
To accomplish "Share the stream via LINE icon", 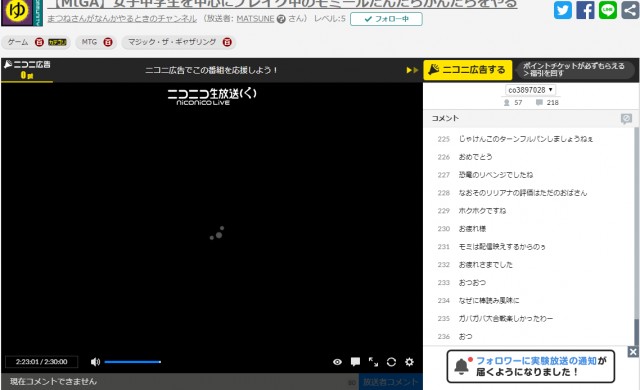I will (607, 10).
